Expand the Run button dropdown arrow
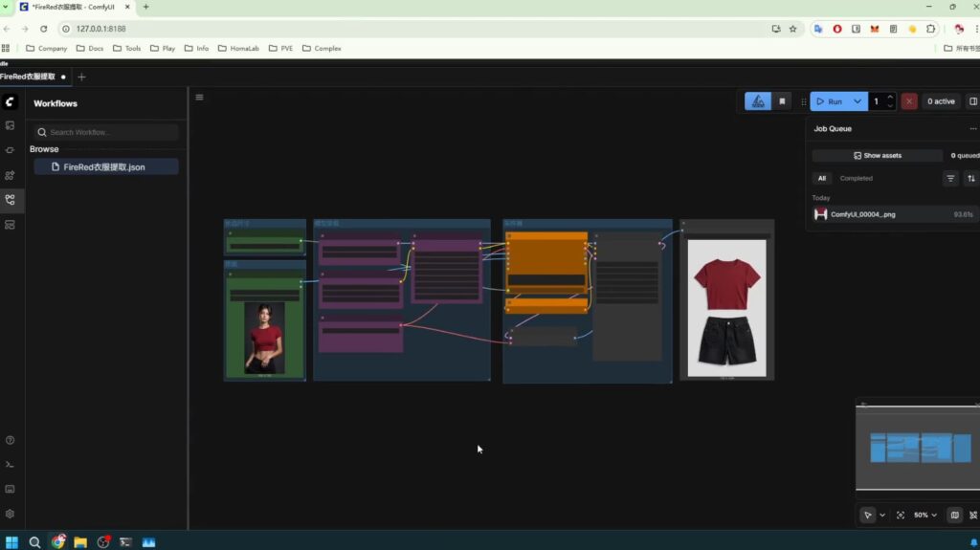 pyautogui.click(x=857, y=101)
